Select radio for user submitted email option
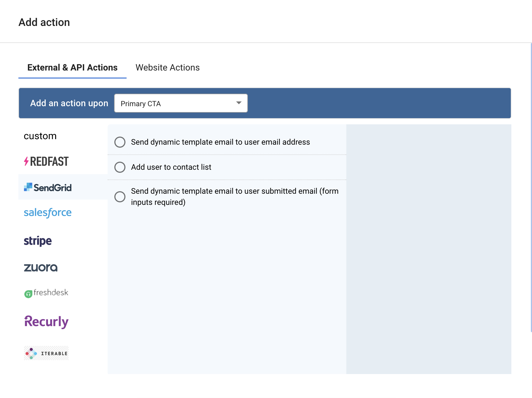532x398 pixels. coord(120,197)
